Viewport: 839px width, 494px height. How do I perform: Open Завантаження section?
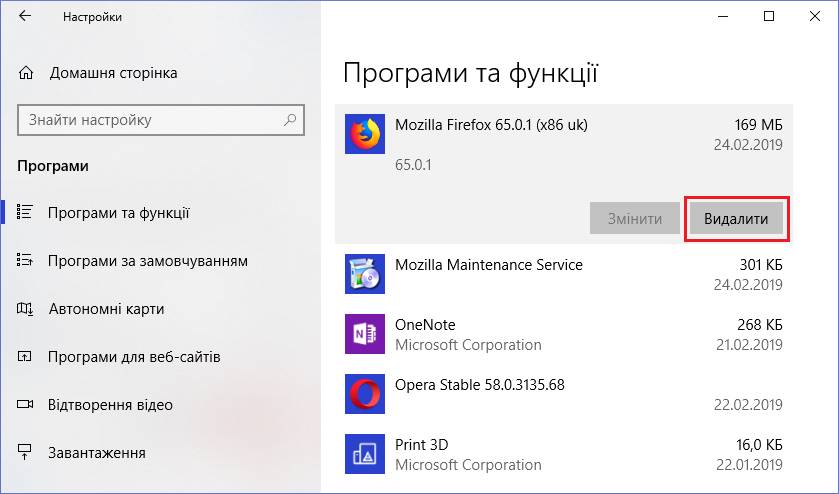coord(97,453)
